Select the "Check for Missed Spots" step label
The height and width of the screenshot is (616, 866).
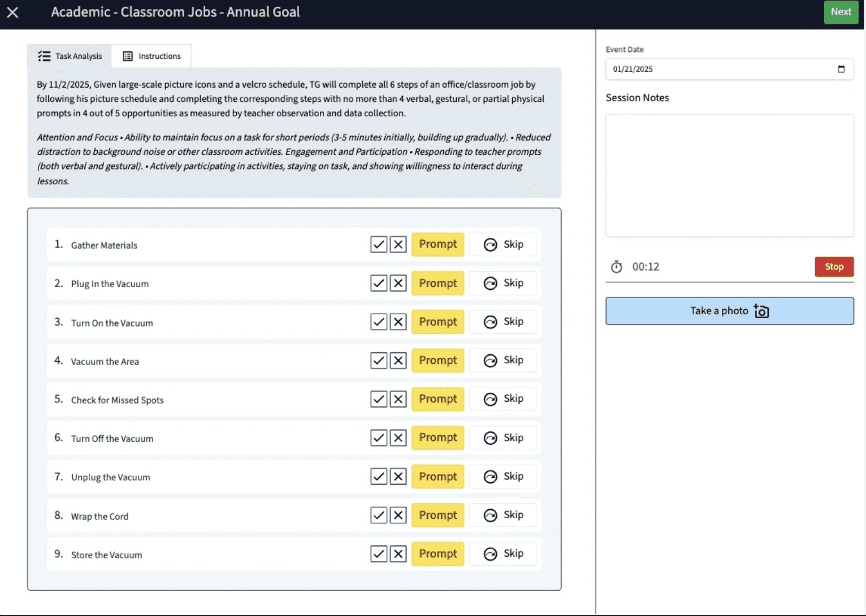click(x=117, y=400)
